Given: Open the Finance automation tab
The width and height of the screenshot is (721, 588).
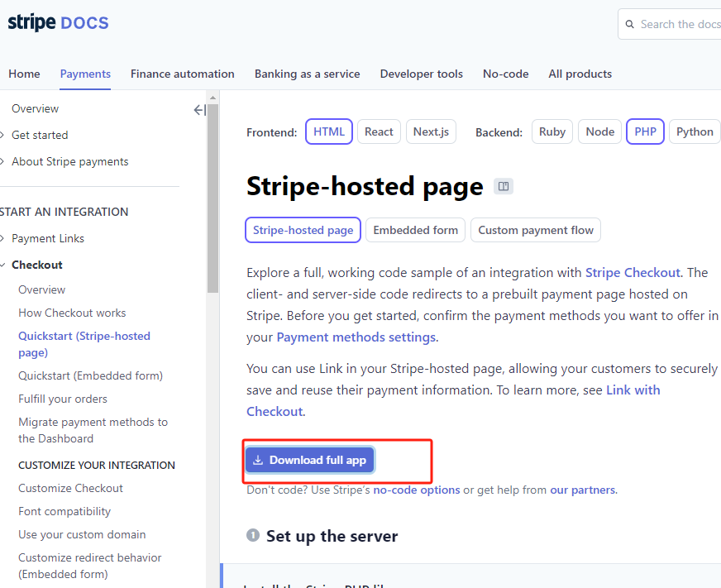Looking at the screenshot, I should 183,74.
